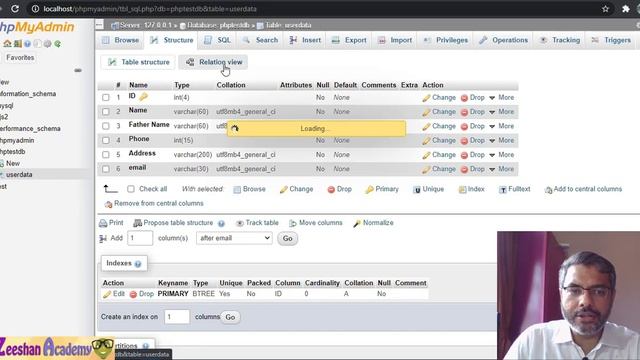The image size is (640, 360).
Task: Tick the checkbox for the ID column
Action: (x=106, y=98)
